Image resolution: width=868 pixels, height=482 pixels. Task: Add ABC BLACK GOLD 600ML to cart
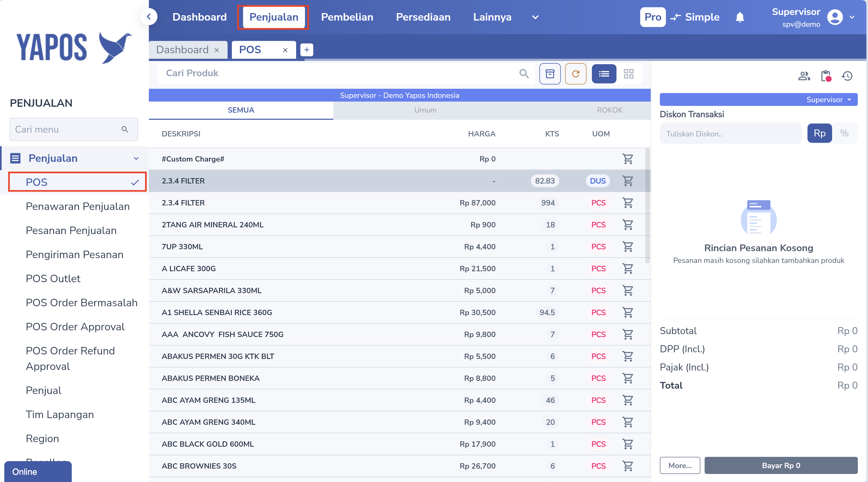(x=627, y=444)
